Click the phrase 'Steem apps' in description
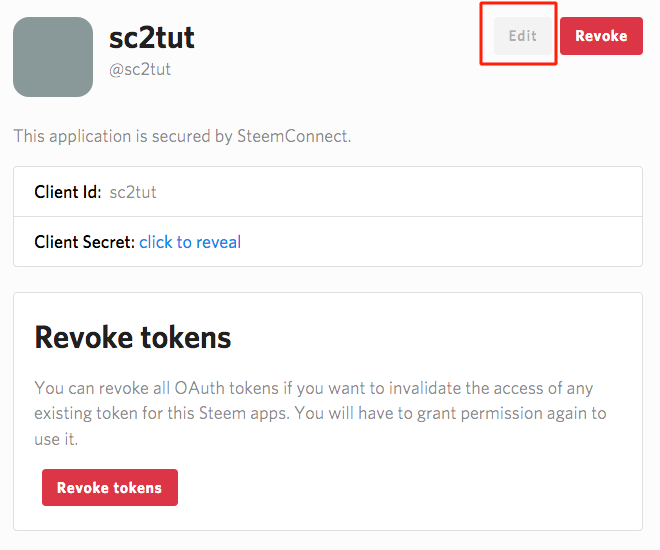 [244, 414]
